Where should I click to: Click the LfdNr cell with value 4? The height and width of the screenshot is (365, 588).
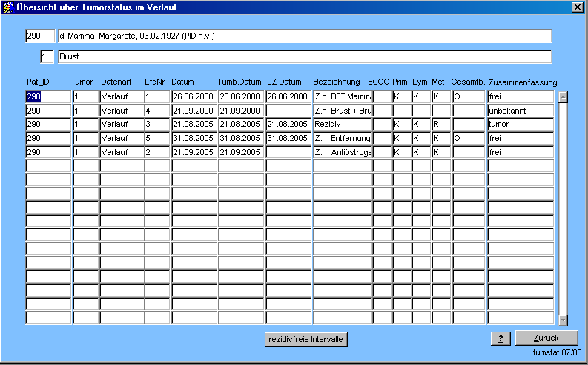157,111
